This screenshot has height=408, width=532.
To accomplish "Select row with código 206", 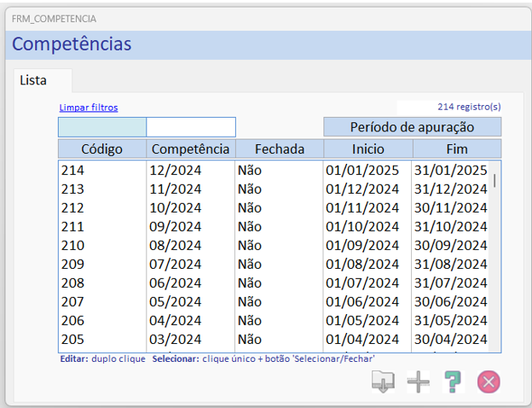I will coord(274,320).
